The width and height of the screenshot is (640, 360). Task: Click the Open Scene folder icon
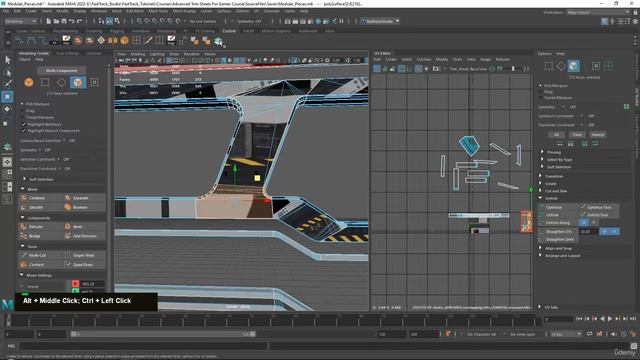click(56, 21)
